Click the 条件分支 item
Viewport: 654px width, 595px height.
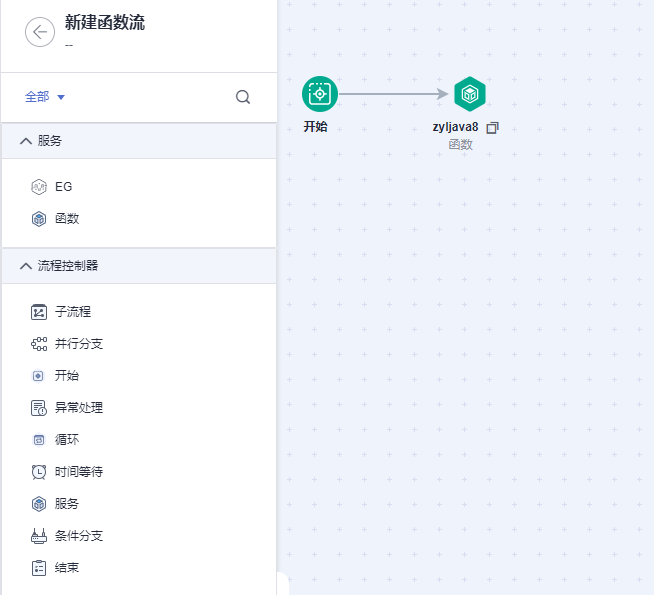pos(78,536)
